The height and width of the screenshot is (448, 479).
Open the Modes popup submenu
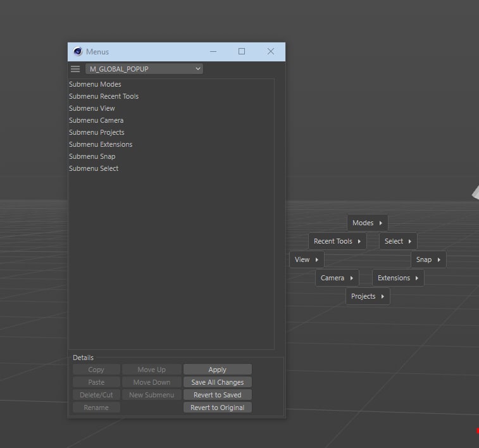[x=368, y=223]
